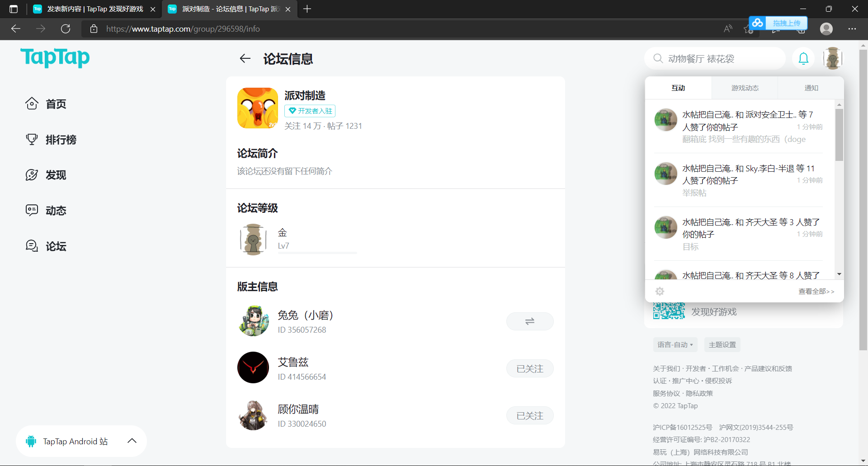Close the 发表新内容 browser tab
The image size is (868, 466).
point(153,9)
